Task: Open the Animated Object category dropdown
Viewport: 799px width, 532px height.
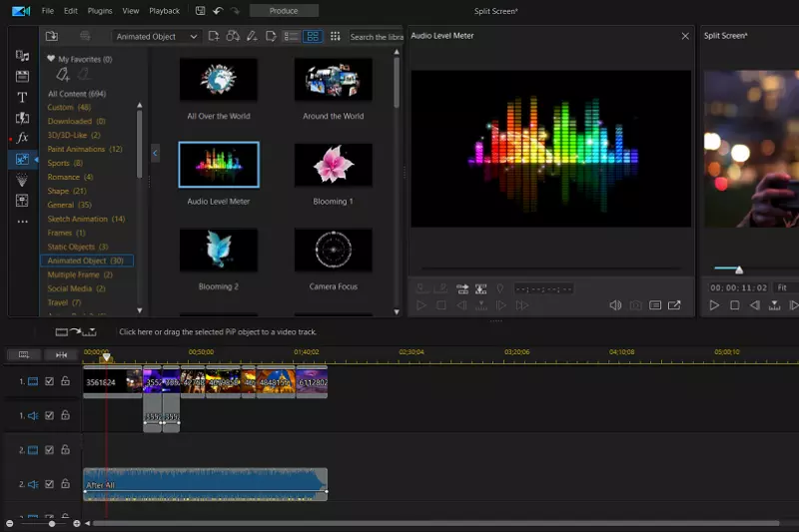Action: pos(156,37)
